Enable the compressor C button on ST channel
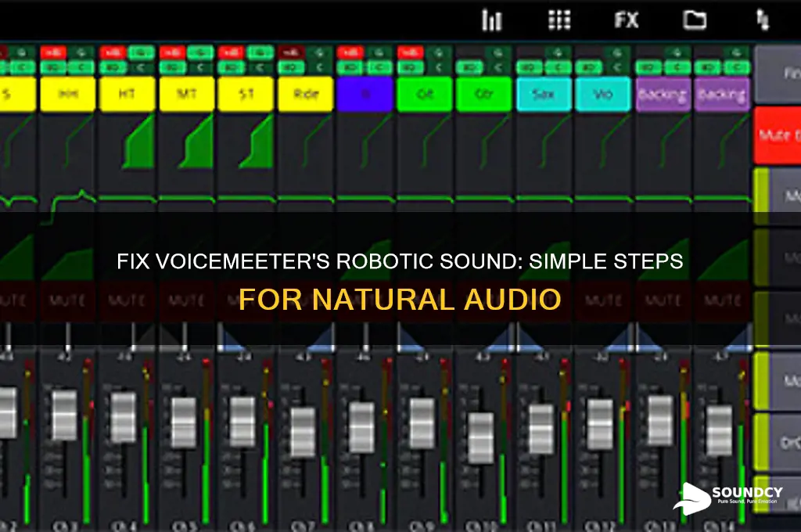This screenshot has width=801, height=532. pyautogui.click(x=260, y=67)
